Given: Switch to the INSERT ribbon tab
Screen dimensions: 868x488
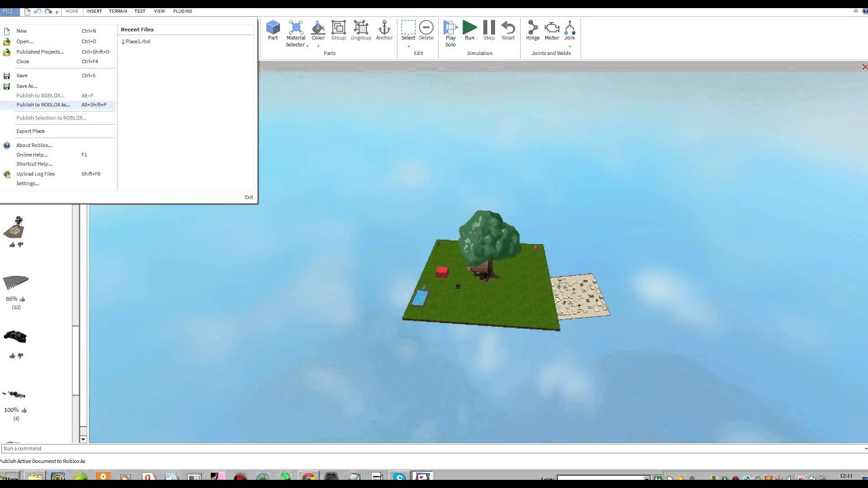Looking at the screenshot, I should coord(94,12).
